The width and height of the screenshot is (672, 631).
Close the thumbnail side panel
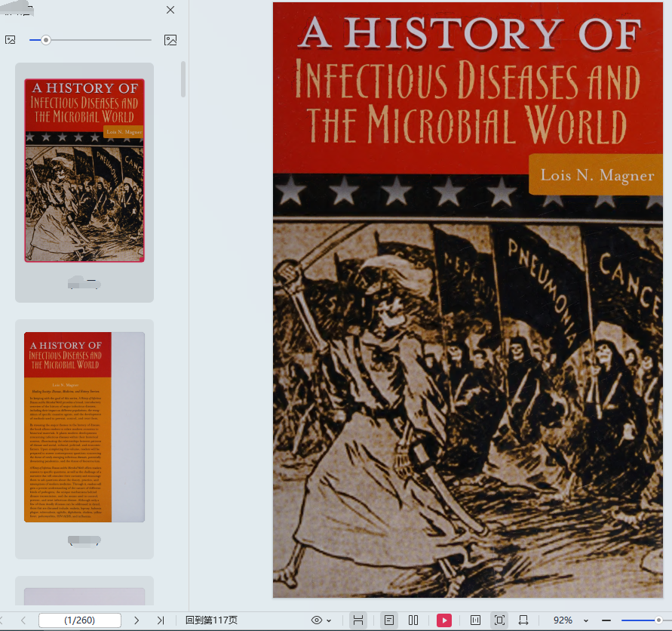[170, 10]
